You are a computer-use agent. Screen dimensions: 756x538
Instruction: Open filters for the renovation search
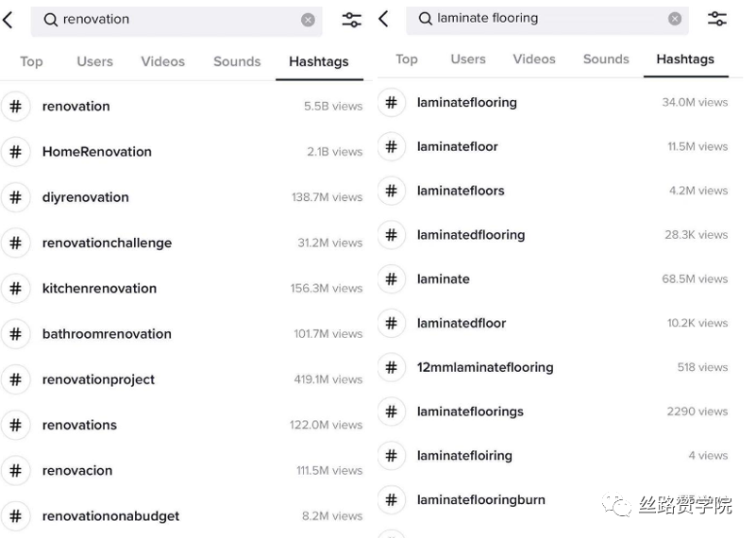click(x=351, y=20)
